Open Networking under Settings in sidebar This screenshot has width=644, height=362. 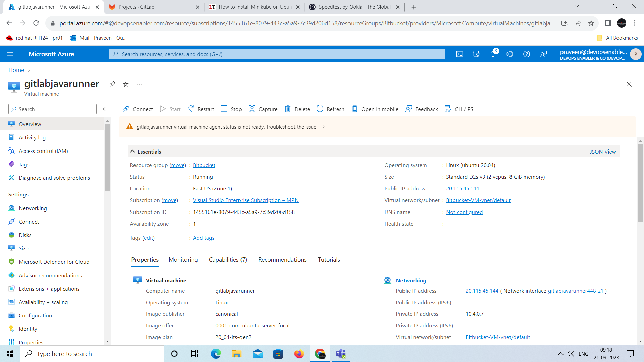point(33,208)
